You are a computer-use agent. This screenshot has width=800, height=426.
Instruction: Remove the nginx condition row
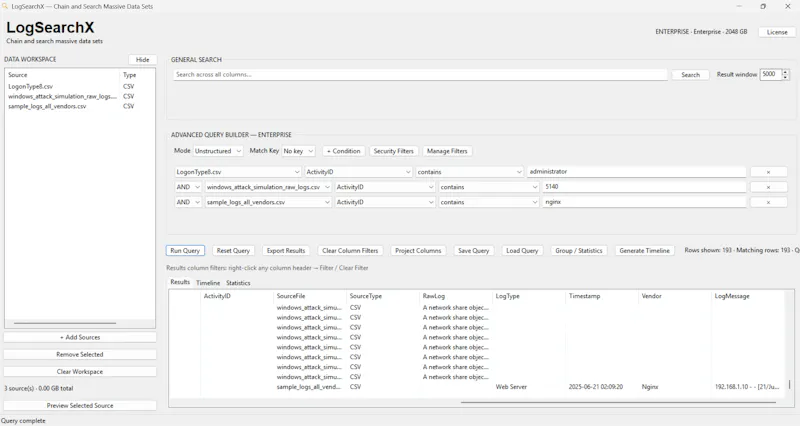768,202
